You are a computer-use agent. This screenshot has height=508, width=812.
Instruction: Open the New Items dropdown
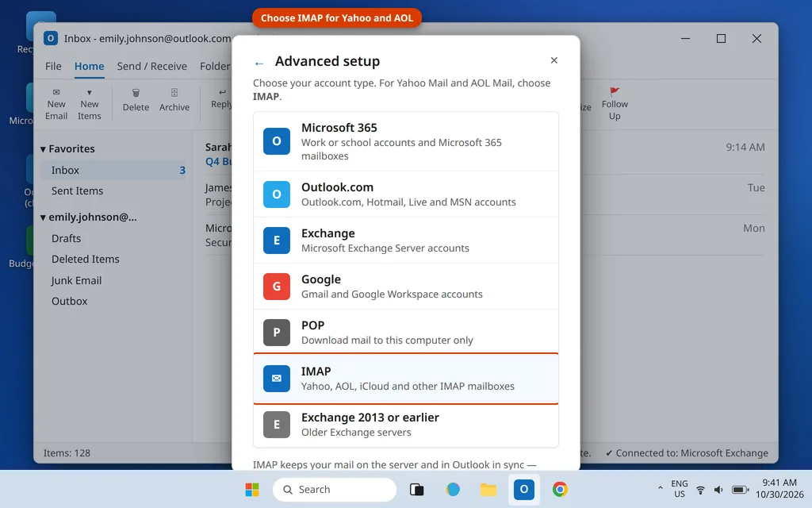click(89, 104)
